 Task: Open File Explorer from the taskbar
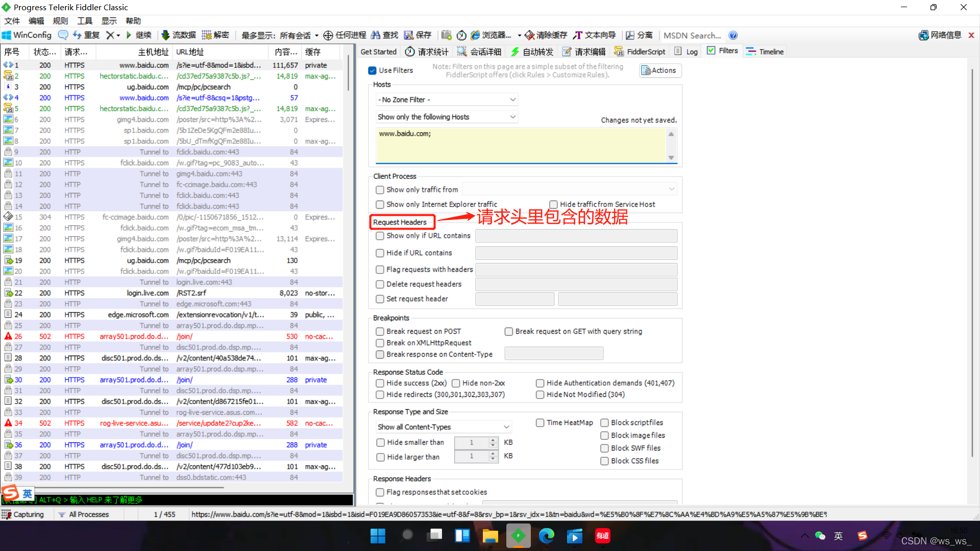(490, 536)
